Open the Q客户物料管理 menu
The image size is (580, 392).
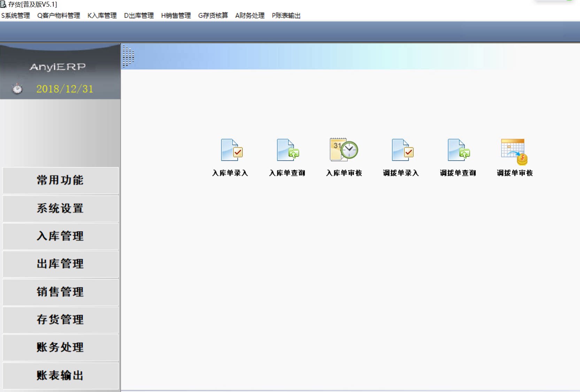point(59,16)
